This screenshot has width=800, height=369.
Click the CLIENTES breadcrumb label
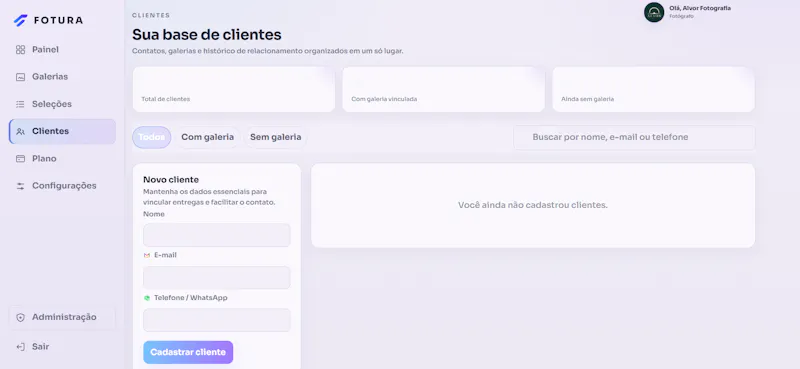151,15
